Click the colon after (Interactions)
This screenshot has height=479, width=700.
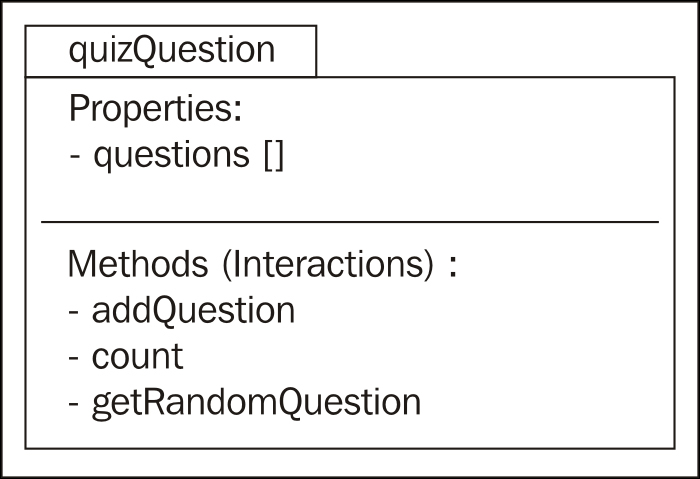click(x=453, y=267)
